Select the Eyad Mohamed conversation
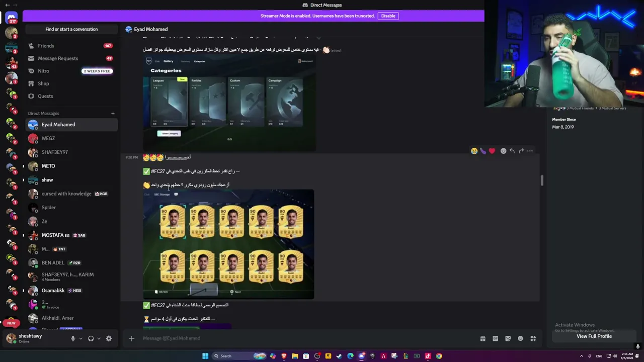The image size is (644, 362). [x=71, y=125]
